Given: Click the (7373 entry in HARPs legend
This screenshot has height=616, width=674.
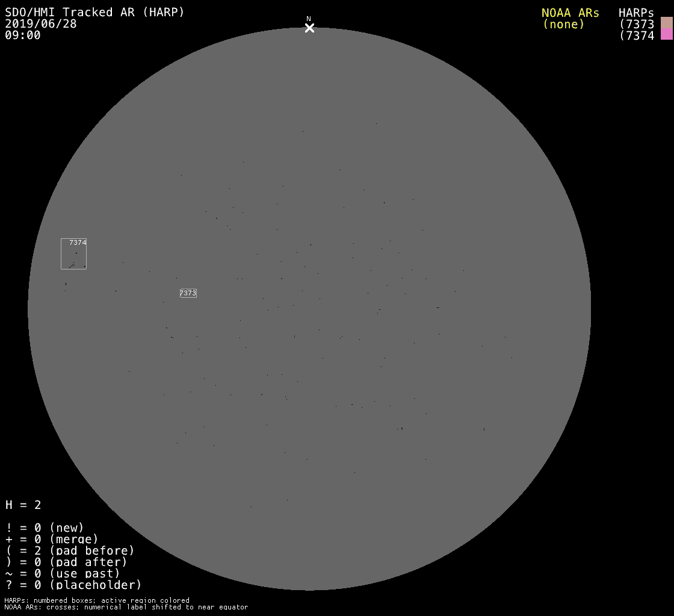Looking at the screenshot, I should tap(637, 24).
